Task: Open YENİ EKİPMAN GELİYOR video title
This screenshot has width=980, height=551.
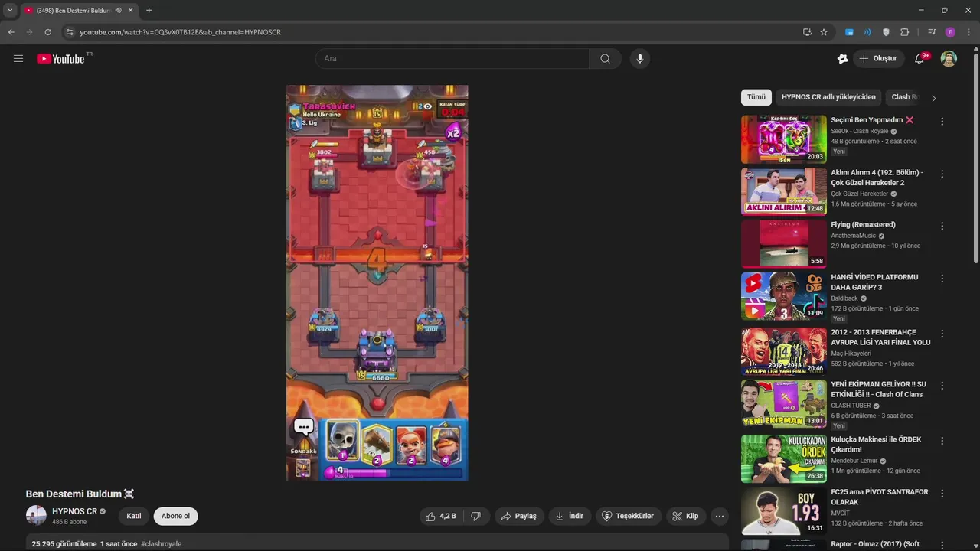Action: point(878,390)
